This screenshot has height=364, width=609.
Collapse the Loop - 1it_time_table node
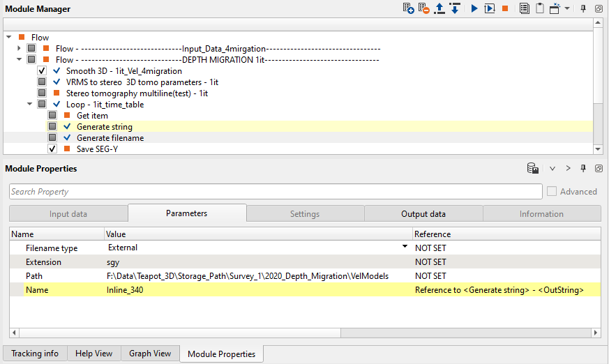pos(29,105)
